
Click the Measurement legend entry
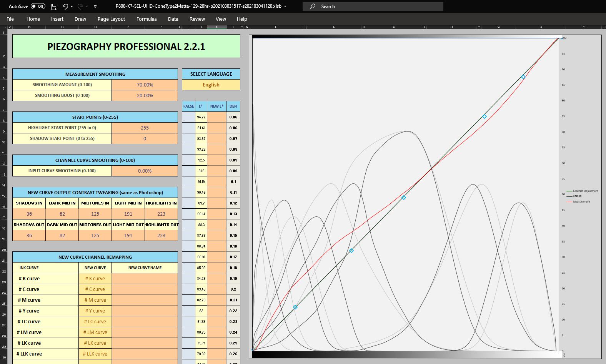point(578,202)
